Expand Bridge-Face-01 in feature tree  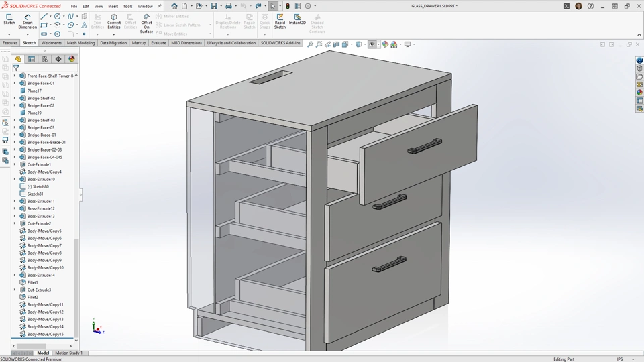[x=15, y=83]
